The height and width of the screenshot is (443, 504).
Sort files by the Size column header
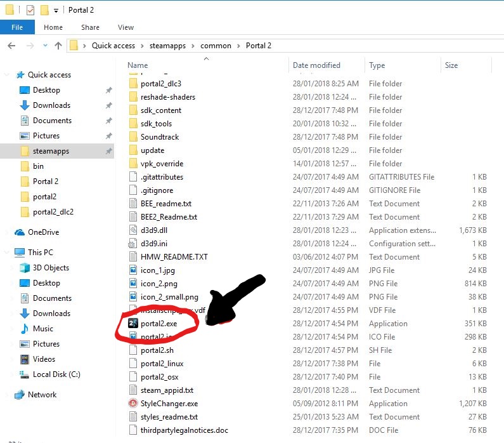click(451, 65)
